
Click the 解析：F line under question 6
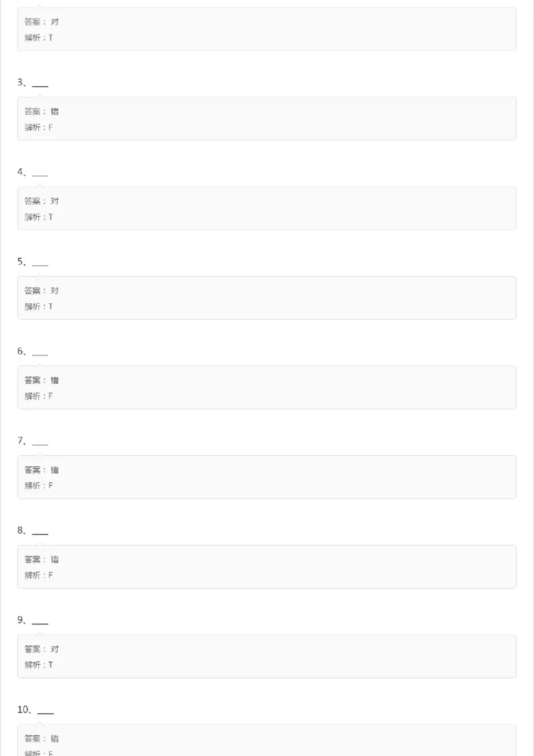click(39, 396)
